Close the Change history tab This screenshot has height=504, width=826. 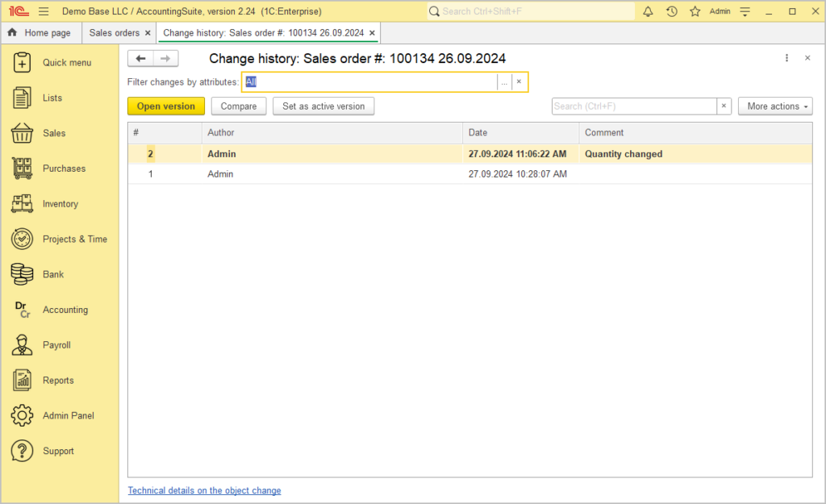coord(372,32)
